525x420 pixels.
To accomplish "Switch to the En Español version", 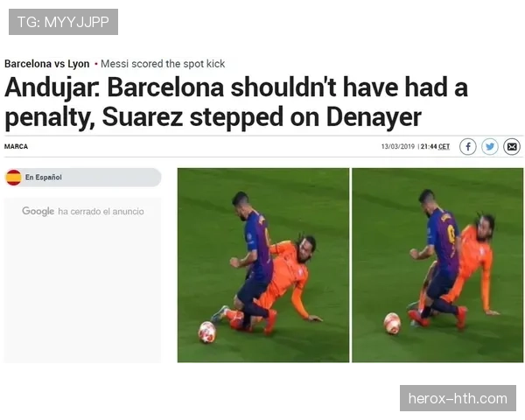I will click(83, 177).
